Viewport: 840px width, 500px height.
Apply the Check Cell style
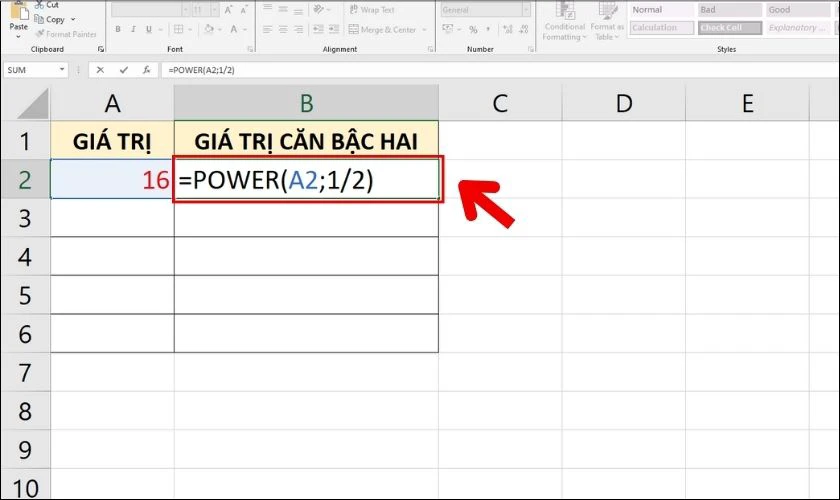click(x=730, y=27)
